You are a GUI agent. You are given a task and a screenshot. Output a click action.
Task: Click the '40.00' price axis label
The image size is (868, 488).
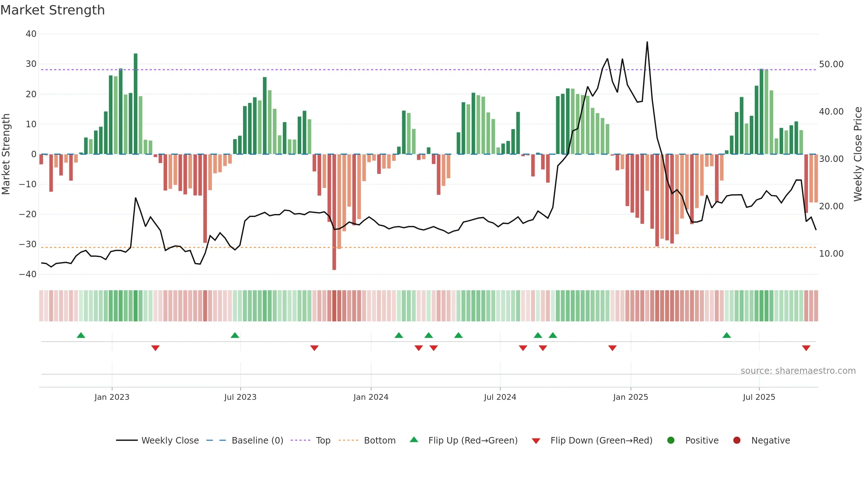pyautogui.click(x=831, y=112)
